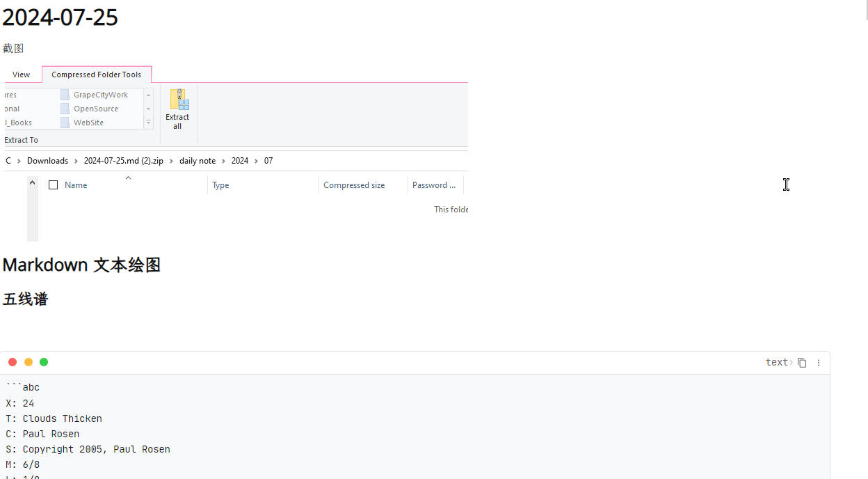Click the Password column header
The image size is (868, 479).
point(434,185)
